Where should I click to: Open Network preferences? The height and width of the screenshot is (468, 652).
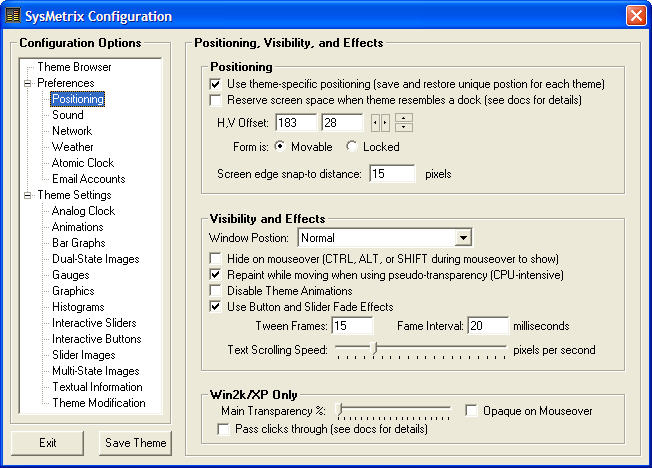tap(72, 131)
